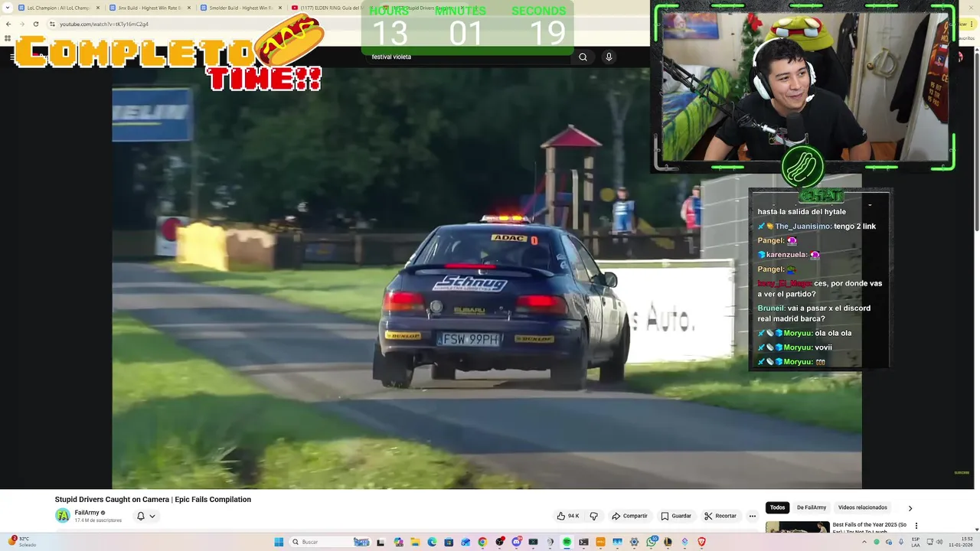Viewport: 980px width, 551px height.
Task: Open Best Fails of the Year thumbnail
Action: [x=797, y=527]
